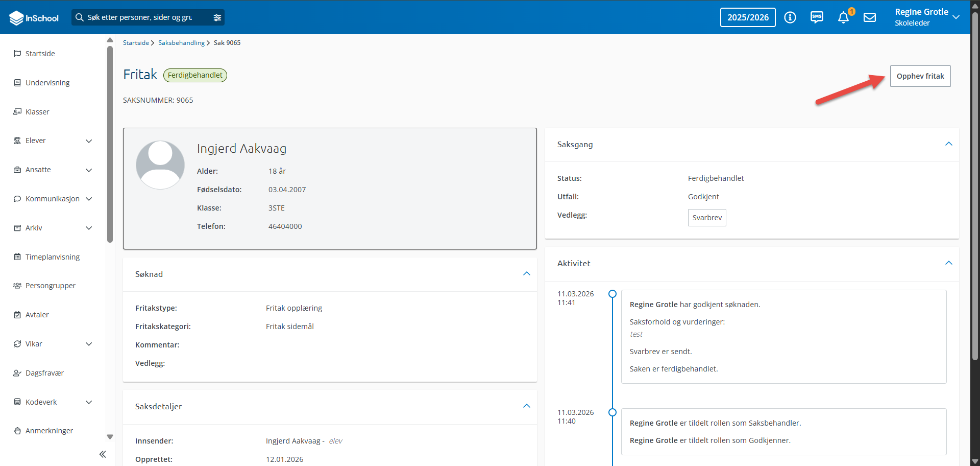Click the main page vertical scrollbar
This screenshot has height=466, width=980.
point(975,187)
